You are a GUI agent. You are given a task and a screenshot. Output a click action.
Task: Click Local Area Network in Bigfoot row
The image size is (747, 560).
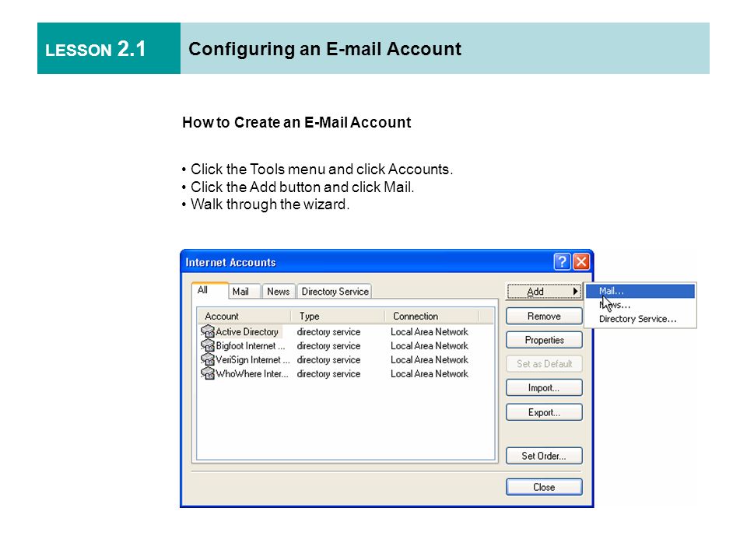[430, 345]
